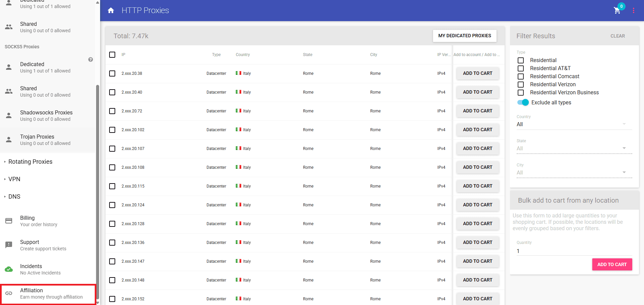Open the shopping cart icon
644x305 pixels.
[x=617, y=11]
